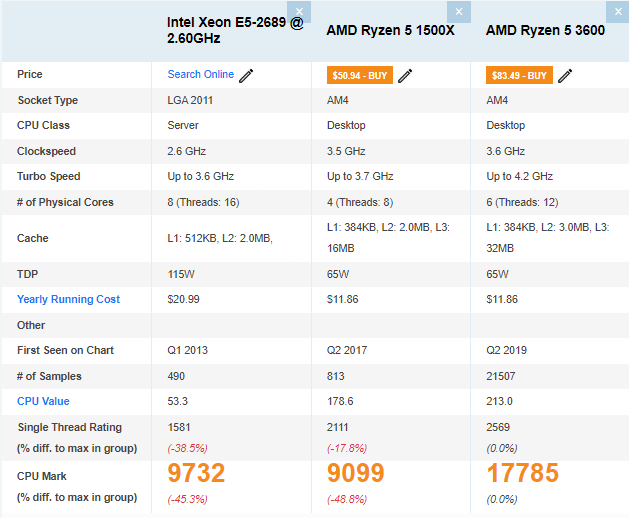The height and width of the screenshot is (518, 629).
Task: Open Search Online price link
Action: pos(201,74)
